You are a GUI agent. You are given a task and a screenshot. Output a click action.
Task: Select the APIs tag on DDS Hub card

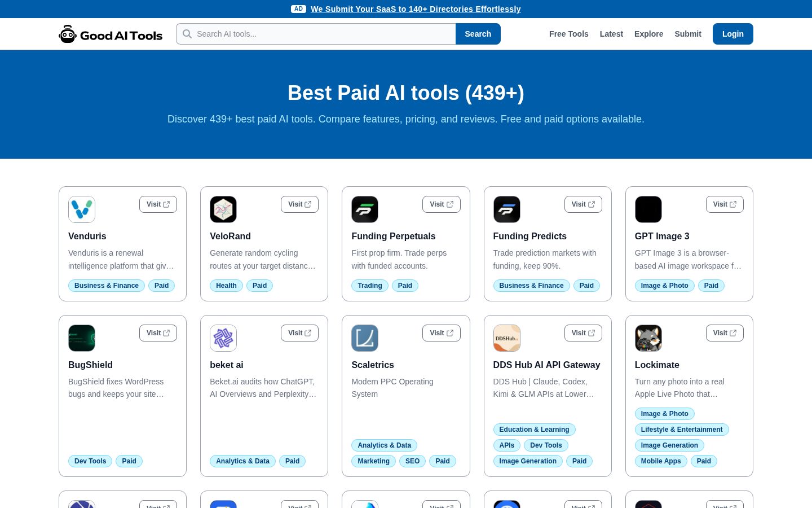tap(506, 445)
